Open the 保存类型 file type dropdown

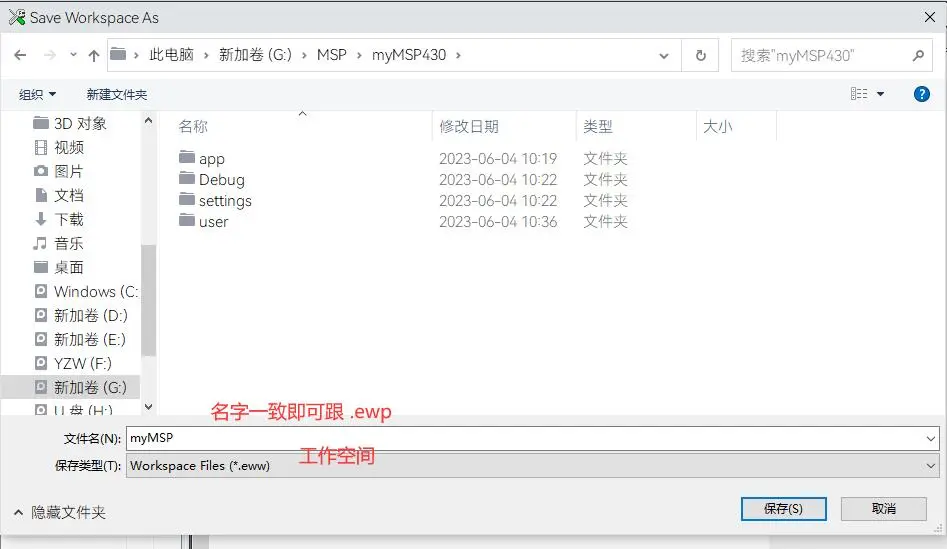click(x=931, y=465)
